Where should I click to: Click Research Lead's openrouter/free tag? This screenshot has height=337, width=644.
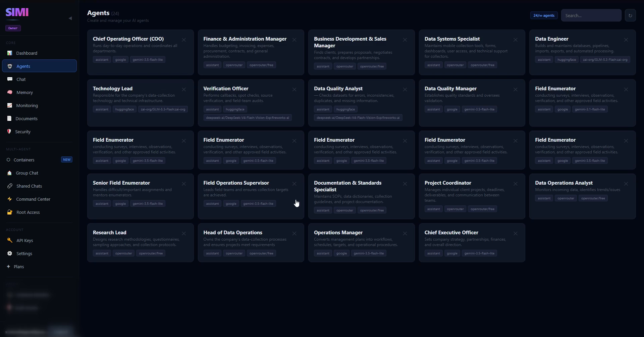click(151, 253)
